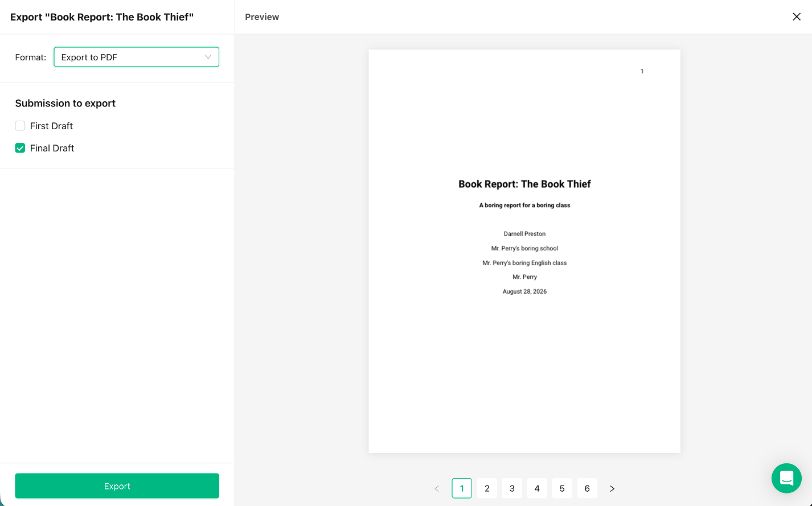Click the instructor line 'Mr. Perry'
Image resolution: width=812 pixels, height=506 pixels.
pos(524,277)
